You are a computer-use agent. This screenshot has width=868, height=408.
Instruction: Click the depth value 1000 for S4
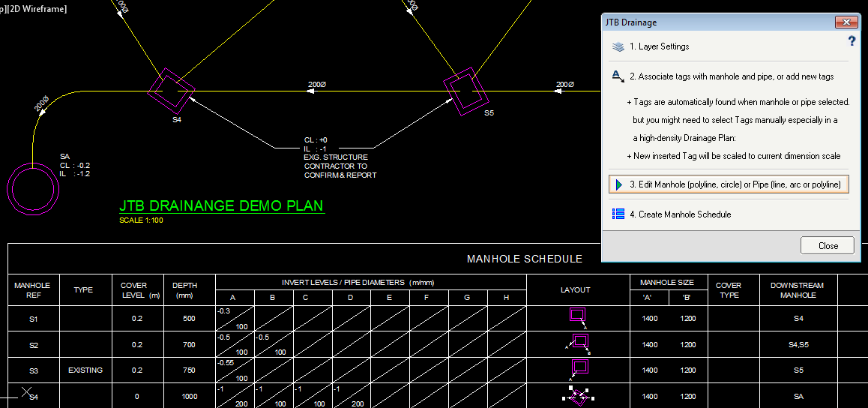190,396
